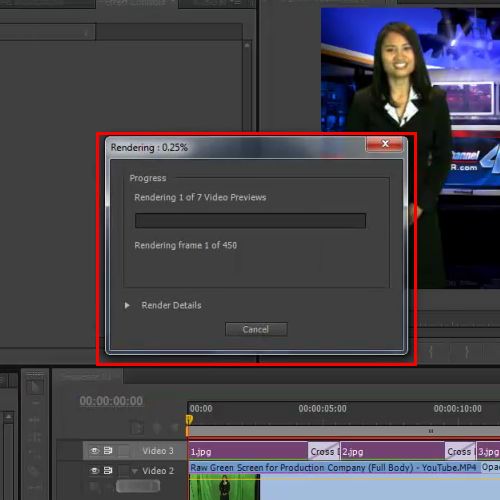The height and width of the screenshot is (500, 500).
Task: Click the Program Monitor video preview
Action: [x=410, y=148]
